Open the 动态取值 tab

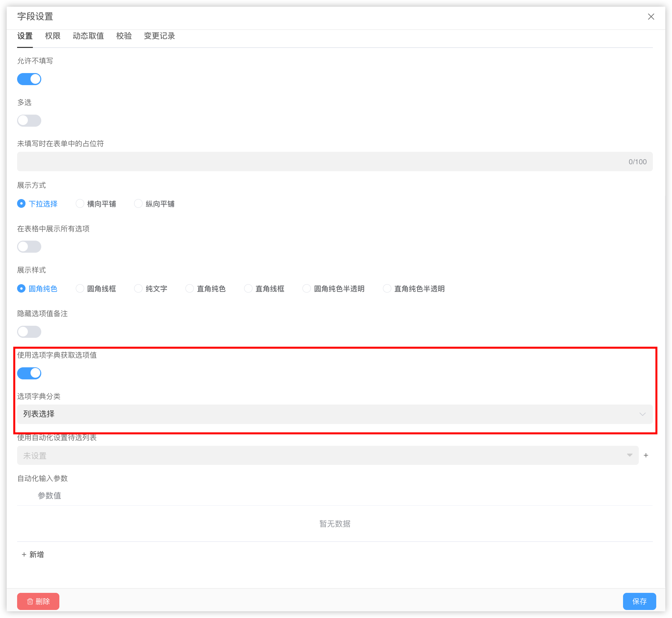click(x=88, y=36)
